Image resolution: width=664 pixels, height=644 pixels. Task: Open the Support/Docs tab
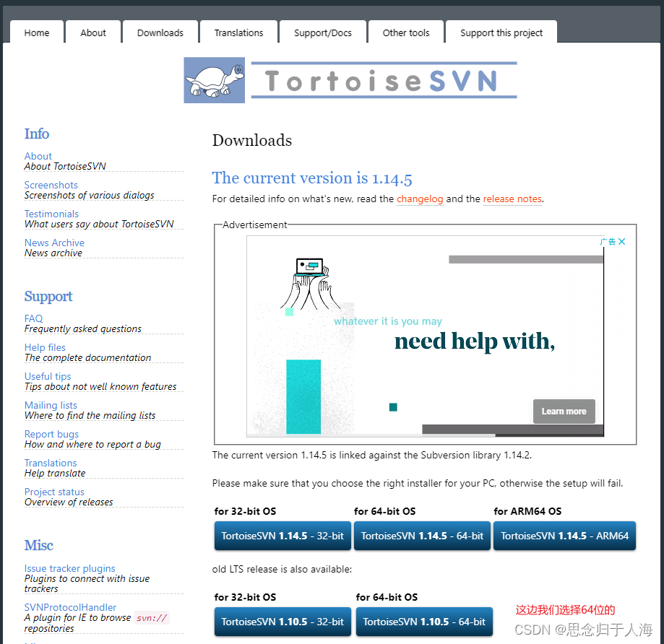click(x=322, y=32)
